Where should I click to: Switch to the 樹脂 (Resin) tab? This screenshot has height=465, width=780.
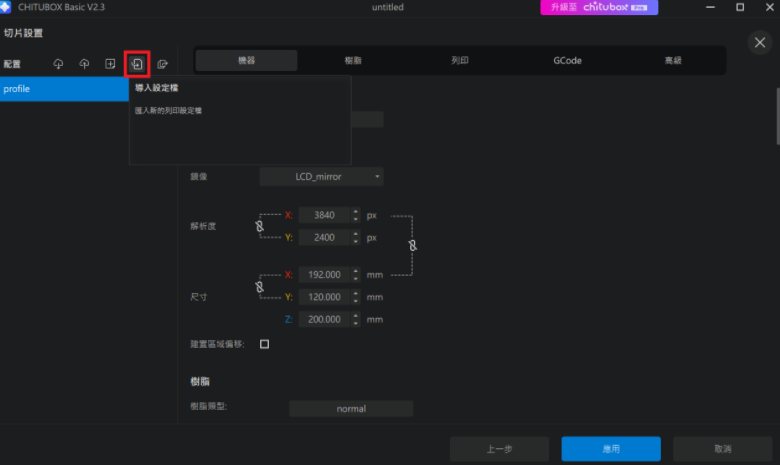[353, 61]
